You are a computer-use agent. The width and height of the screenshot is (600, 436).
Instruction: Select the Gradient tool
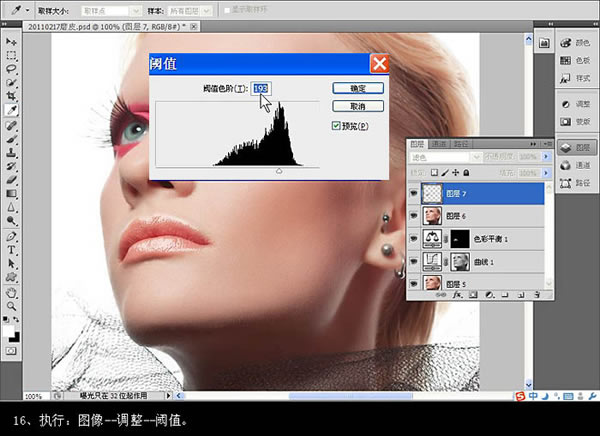coord(11,193)
